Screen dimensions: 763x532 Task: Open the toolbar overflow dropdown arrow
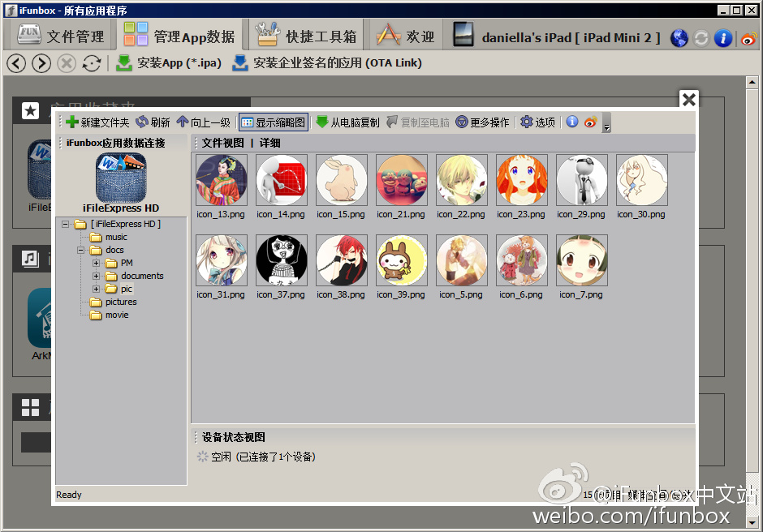(606, 123)
